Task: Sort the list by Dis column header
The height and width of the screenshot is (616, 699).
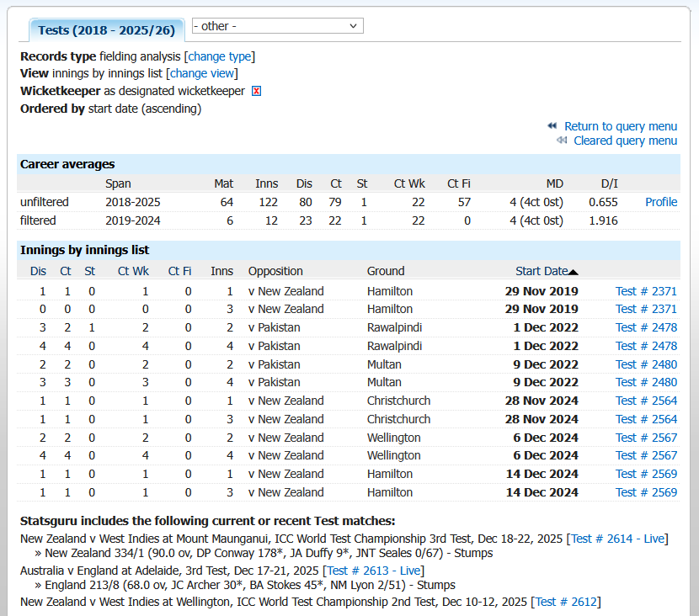Action: (39, 271)
